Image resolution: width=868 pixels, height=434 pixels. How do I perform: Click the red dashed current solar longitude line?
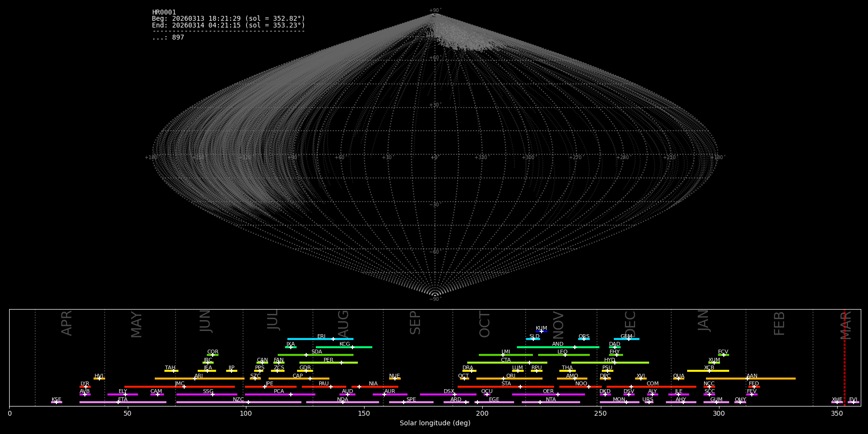point(844,357)
